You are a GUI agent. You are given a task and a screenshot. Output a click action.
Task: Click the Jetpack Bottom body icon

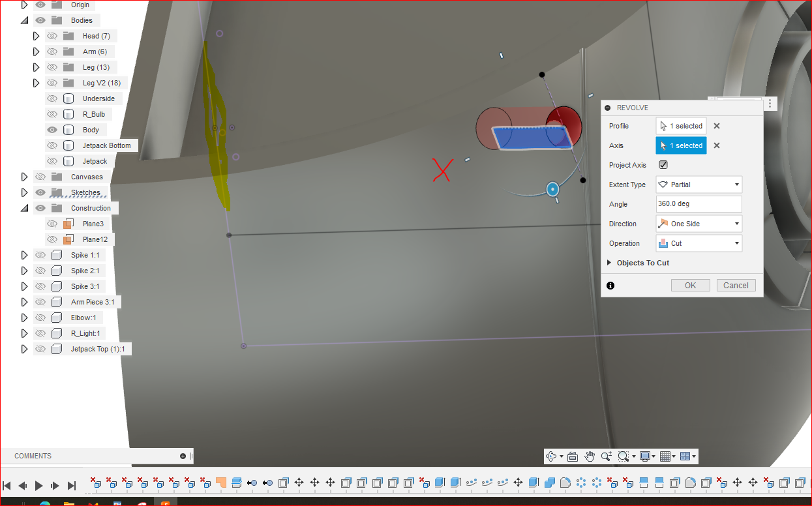68,145
